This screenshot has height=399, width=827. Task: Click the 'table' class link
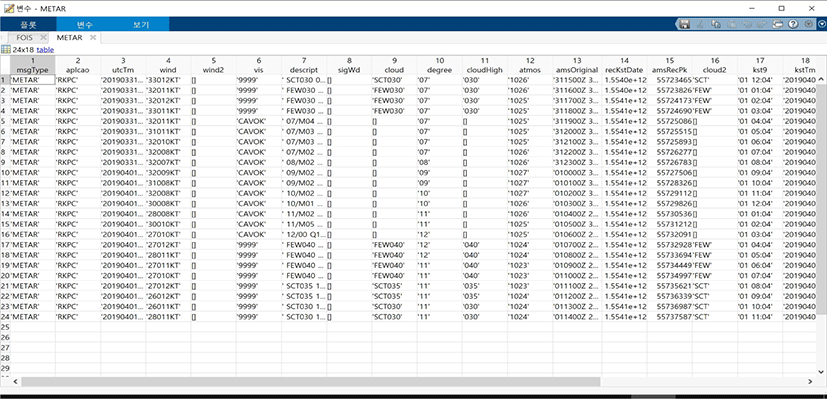45,50
